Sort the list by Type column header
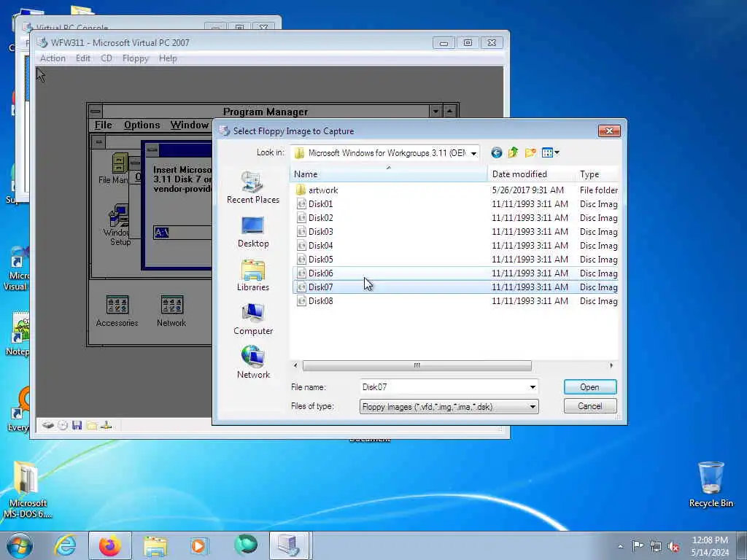This screenshot has width=747, height=560. [597, 174]
